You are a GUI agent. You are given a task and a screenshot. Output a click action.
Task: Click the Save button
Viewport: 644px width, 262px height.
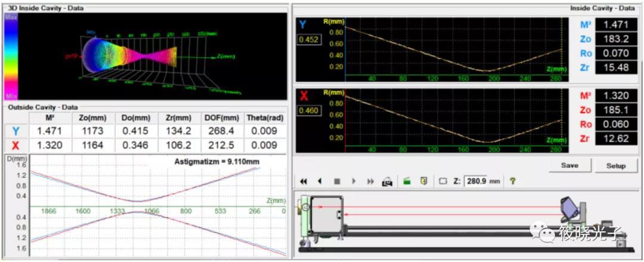click(569, 166)
